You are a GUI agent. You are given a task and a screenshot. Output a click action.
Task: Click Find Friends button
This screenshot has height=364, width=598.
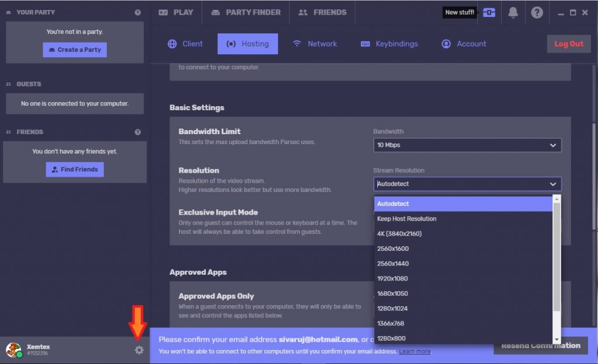click(x=75, y=169)
